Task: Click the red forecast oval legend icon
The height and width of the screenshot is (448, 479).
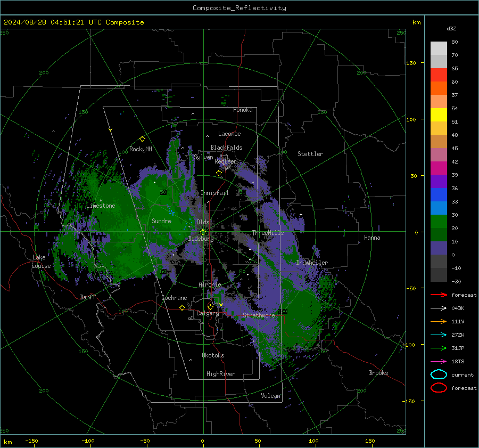Action: 439,388
